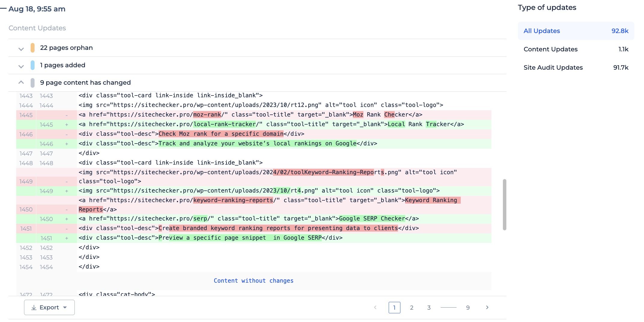Collapse the 9 page content has changed section
The height and width of the screenshot is (322, 644).
(x=21, y=82)
